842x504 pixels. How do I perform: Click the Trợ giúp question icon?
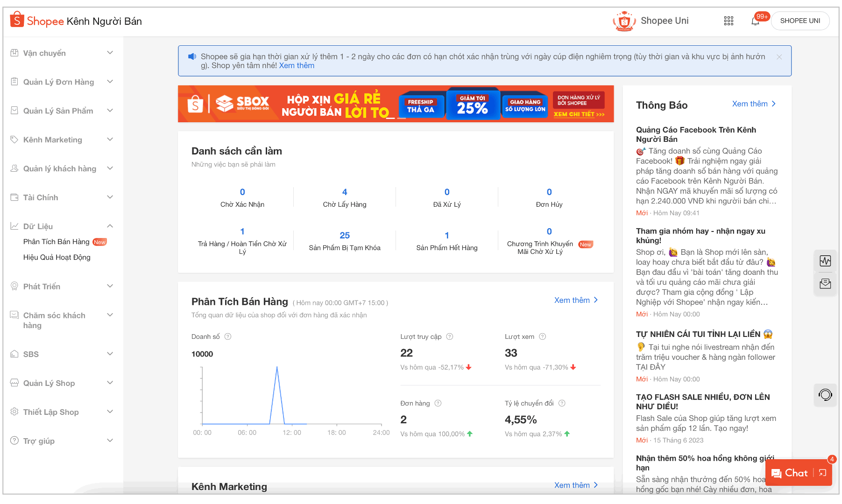(14, 441)
